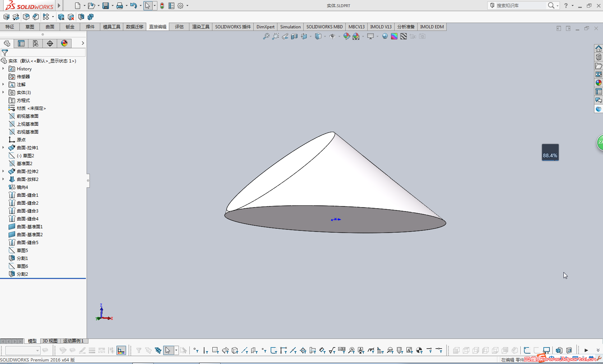This screenshot has width=603, height=364.
Task: Toggle the selection arrow button in bottom toolbar
Action: [x=168, y=350]
